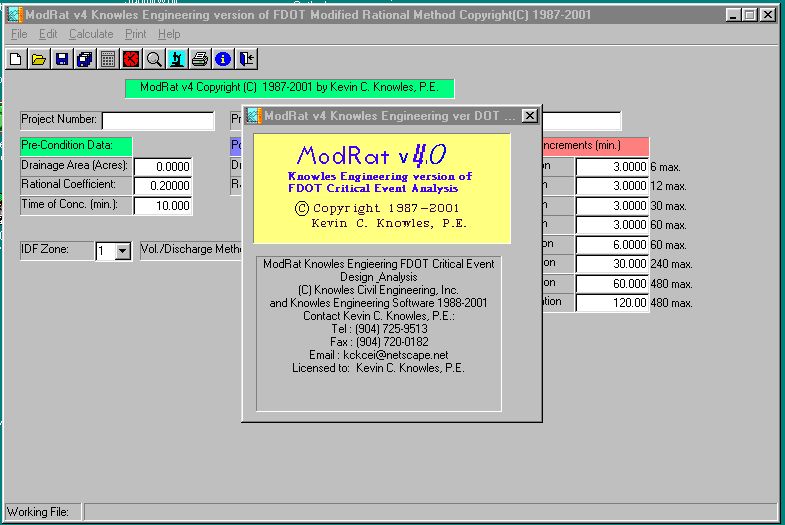Screen dimensions: 785x525
Task: Click the Vol./Discharge Method label
Action: coord(191,249)
